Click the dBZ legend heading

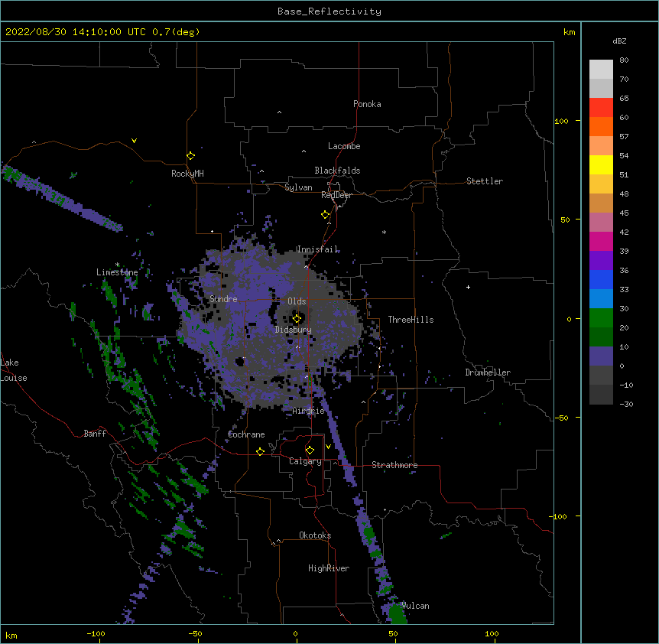pyautogui.click(x=619, y=41)
